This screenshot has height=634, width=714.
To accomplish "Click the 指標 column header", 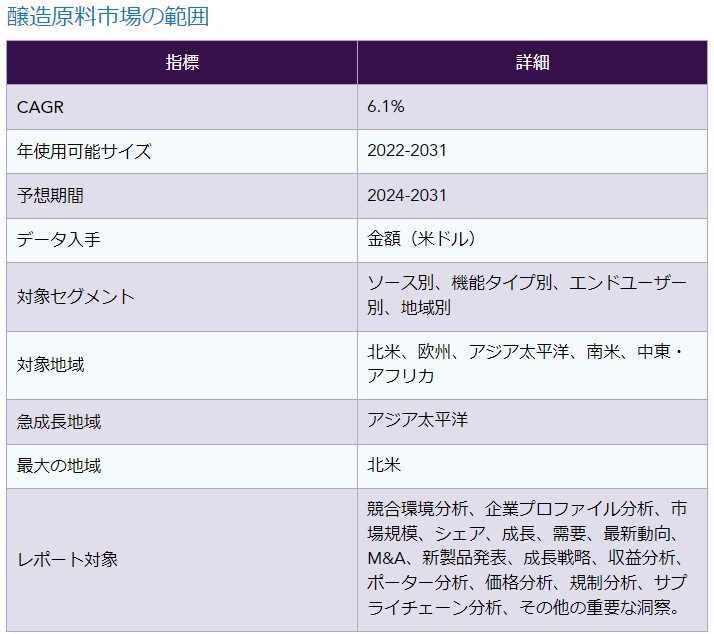I will pyautogui.click(x=182, y=62).
